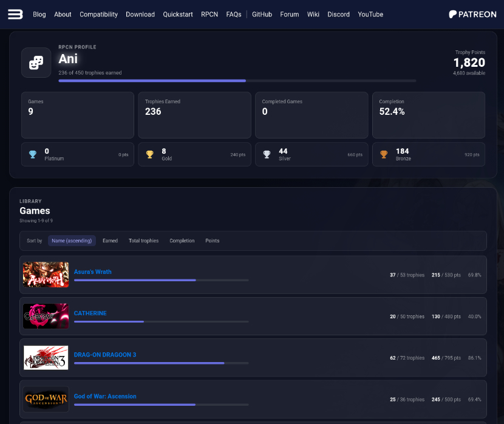Open the Wiki link

coord(313,15)
